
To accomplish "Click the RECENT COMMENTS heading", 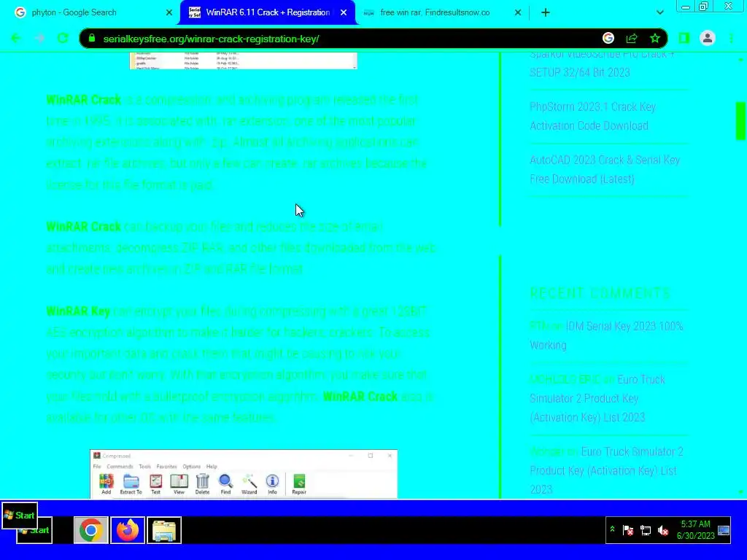I will 600,293.
